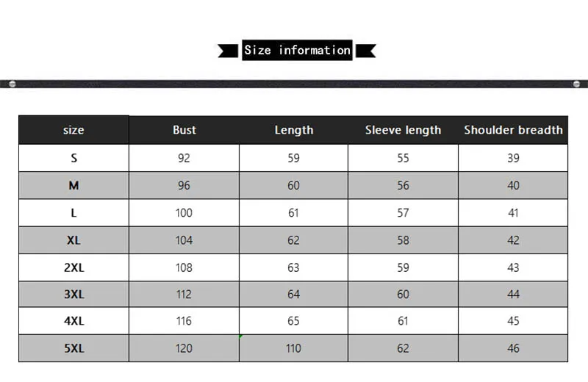Viewport: 588px width, 382px height.
Task: Click the left ribbon flag decoration icon
Action: coord(228,51)
